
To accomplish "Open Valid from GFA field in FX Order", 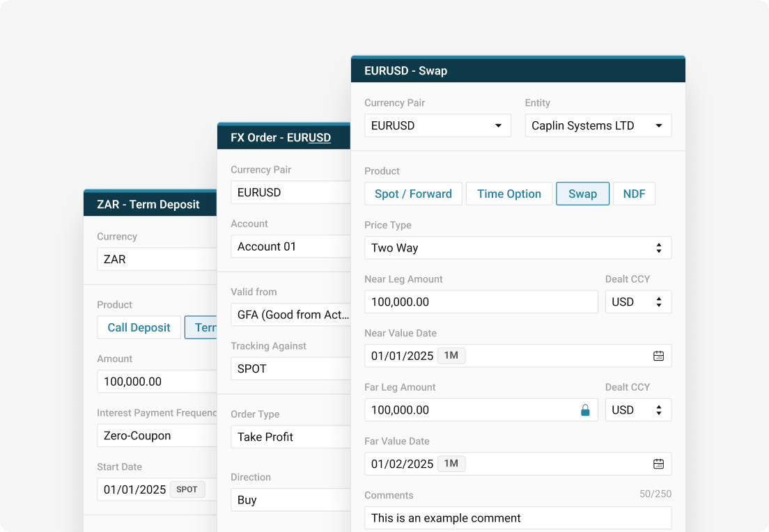I will (290, 315).
